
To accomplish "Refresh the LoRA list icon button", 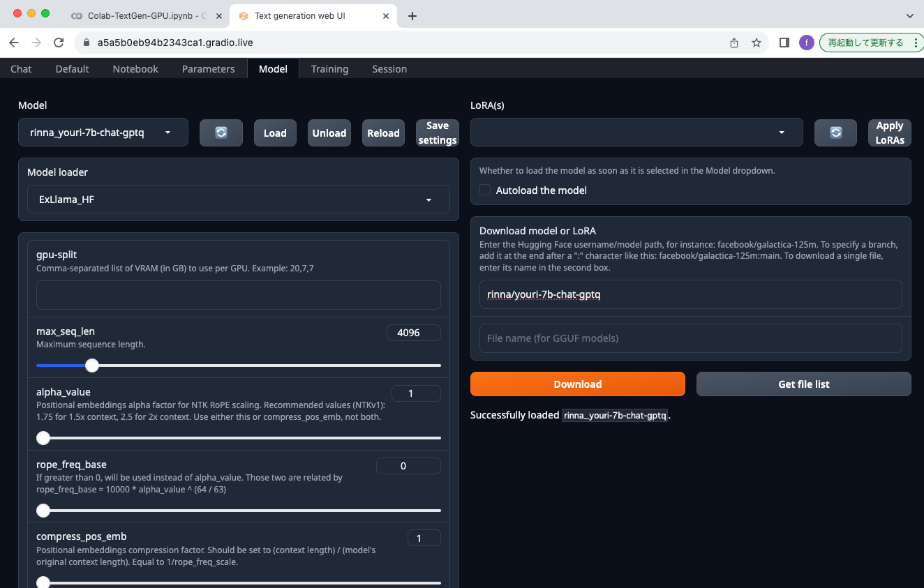I will (x=835, y=133).
